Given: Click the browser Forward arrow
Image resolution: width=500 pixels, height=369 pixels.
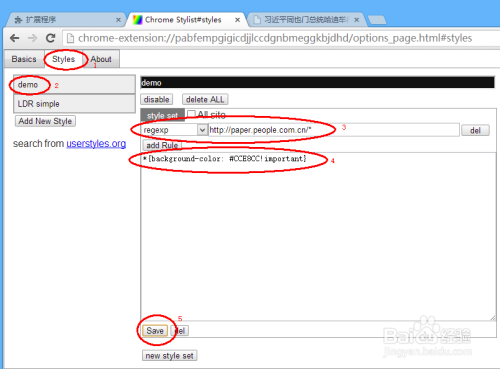Looking at the screenshot, I should click(32, 38).
